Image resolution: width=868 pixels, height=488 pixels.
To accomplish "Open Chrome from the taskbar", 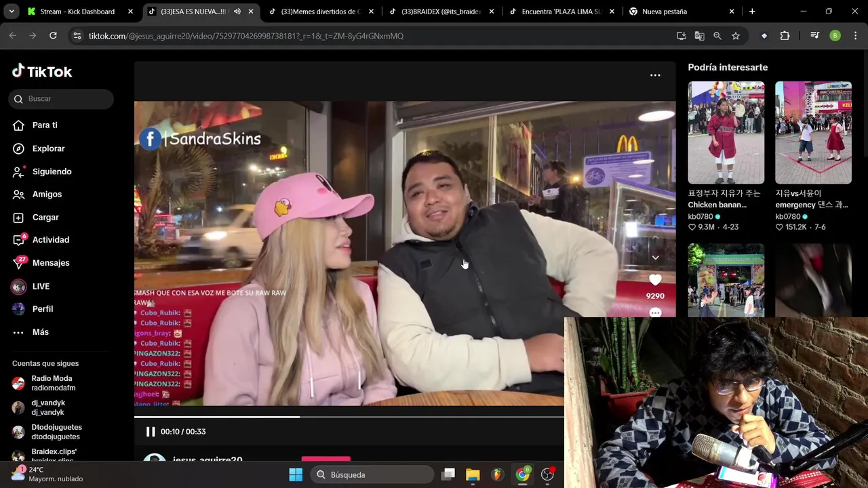I will [522, 474].
